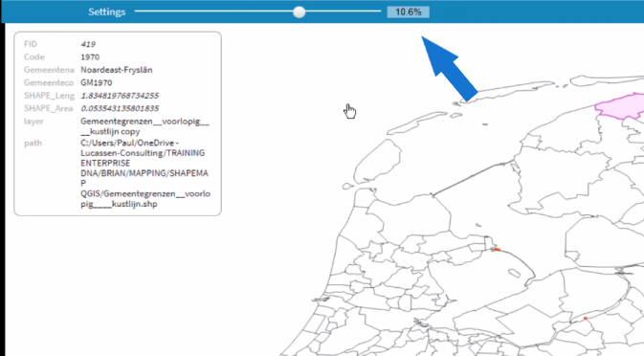Click the shapefile path text
Image resolution: width=644 pixels, height=356 pixels.
[x=145, y=173]
